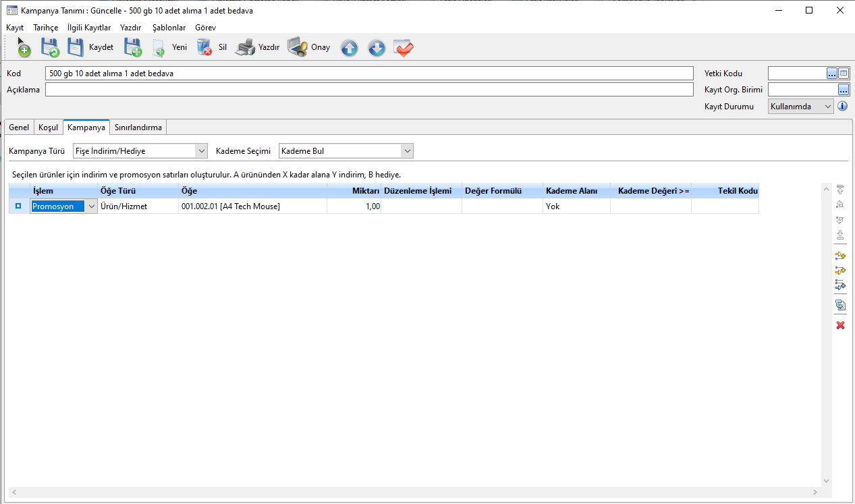Click the Yazdır printer icon

245,47
